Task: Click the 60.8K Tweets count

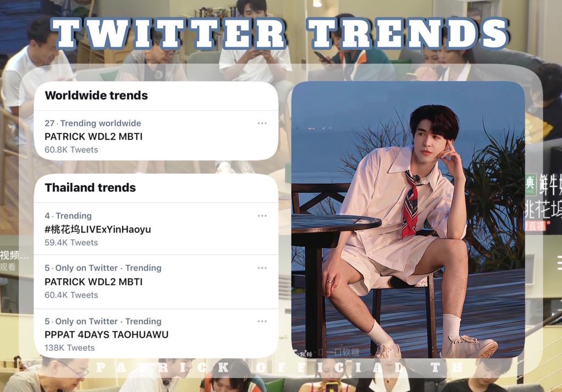Action: pos(71,150)
